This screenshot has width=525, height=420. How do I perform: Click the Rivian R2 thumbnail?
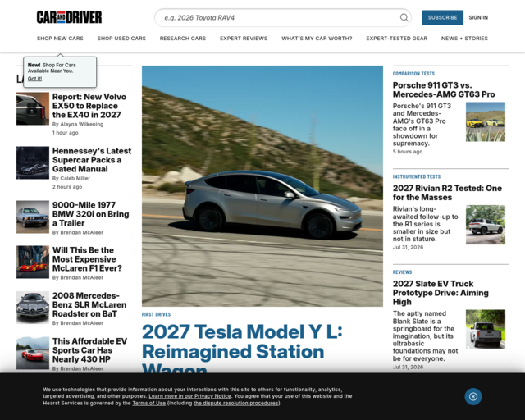coord(486,225)
